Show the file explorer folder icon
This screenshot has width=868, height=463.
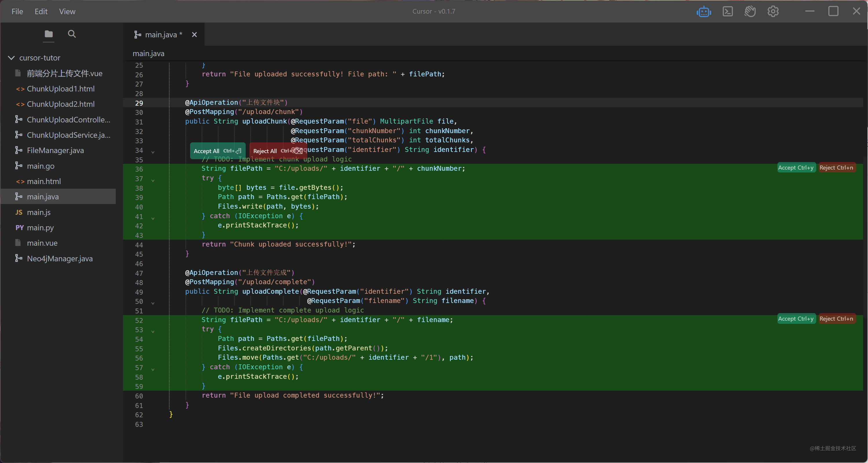(49, 34)
